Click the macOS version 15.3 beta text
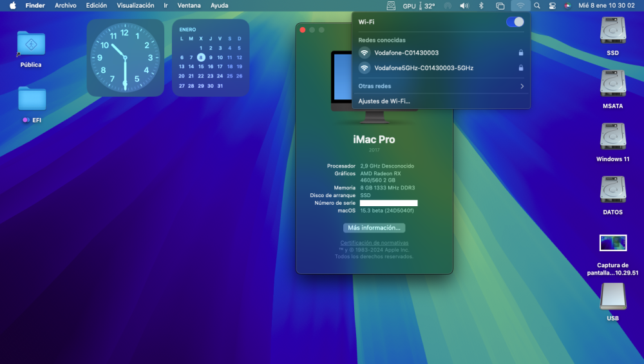 (387, 211)
